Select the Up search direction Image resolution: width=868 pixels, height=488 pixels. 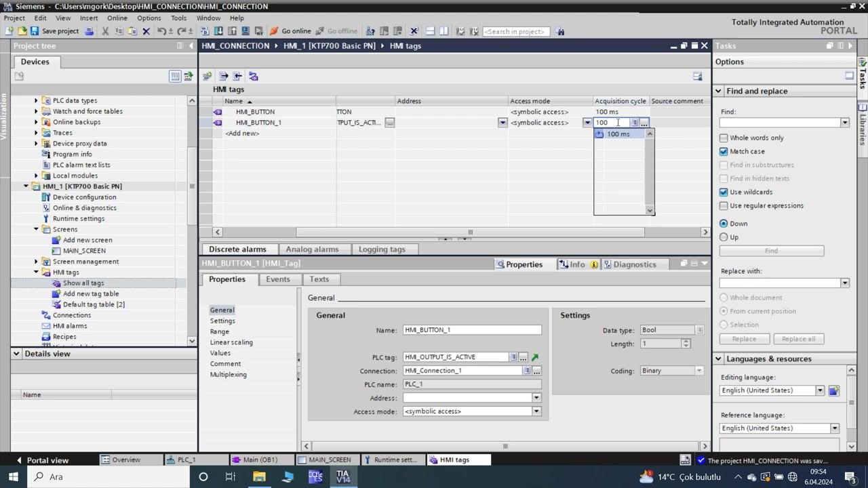[x=724, y=237]
